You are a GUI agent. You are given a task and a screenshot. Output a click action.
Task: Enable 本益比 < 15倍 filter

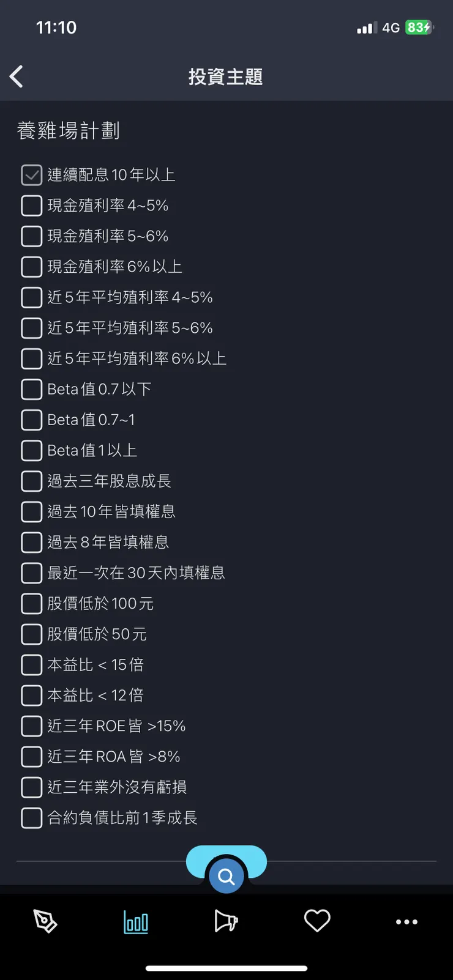coord(31,664)
